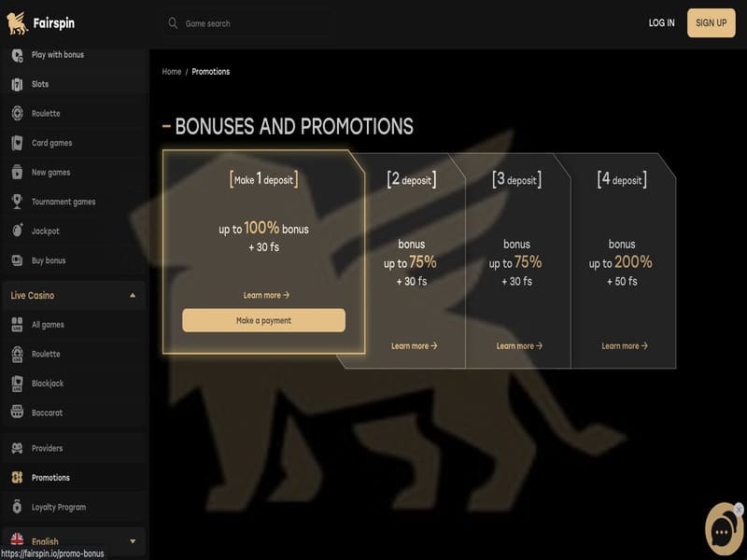Open the Live Casino Blackjack icon

point(17,384)
